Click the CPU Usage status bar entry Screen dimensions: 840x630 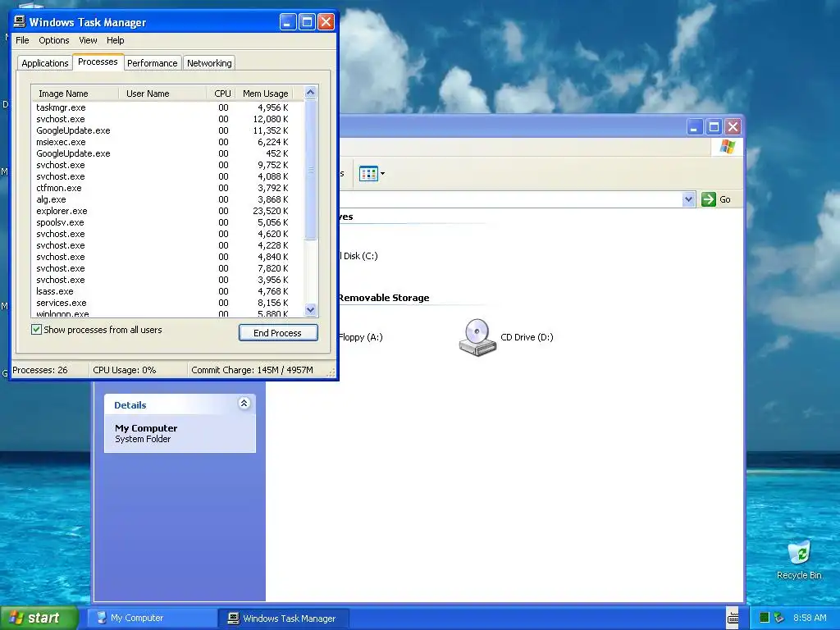pyautogui.click(x=125, y=370)
